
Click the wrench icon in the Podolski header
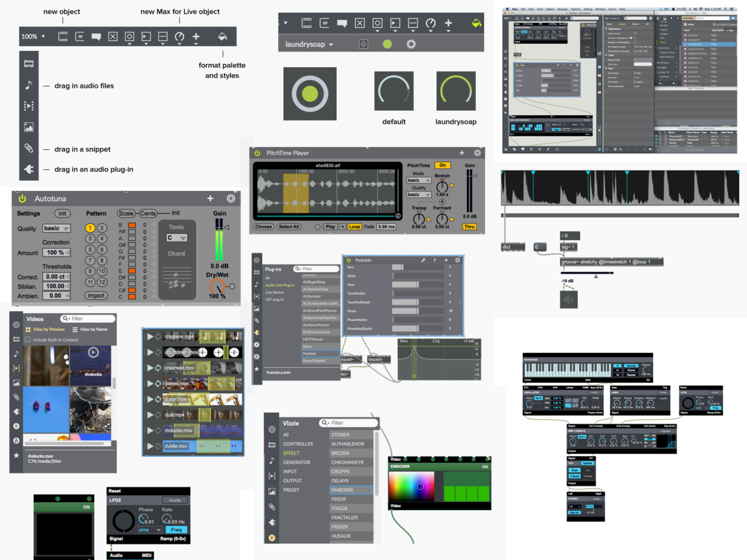424,260
